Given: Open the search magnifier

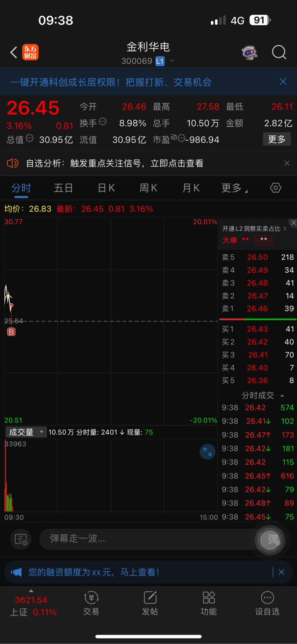Looking at the screenshot, I should click(x=279, y=52).
